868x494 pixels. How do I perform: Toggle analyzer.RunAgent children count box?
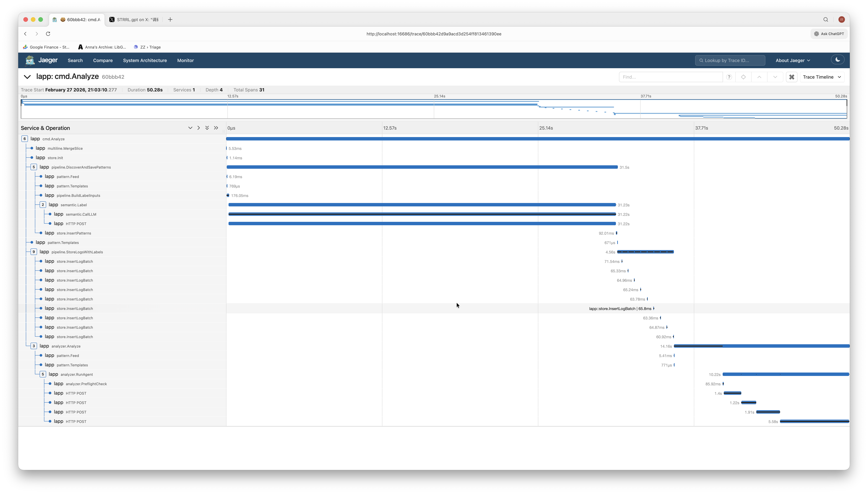43,374
